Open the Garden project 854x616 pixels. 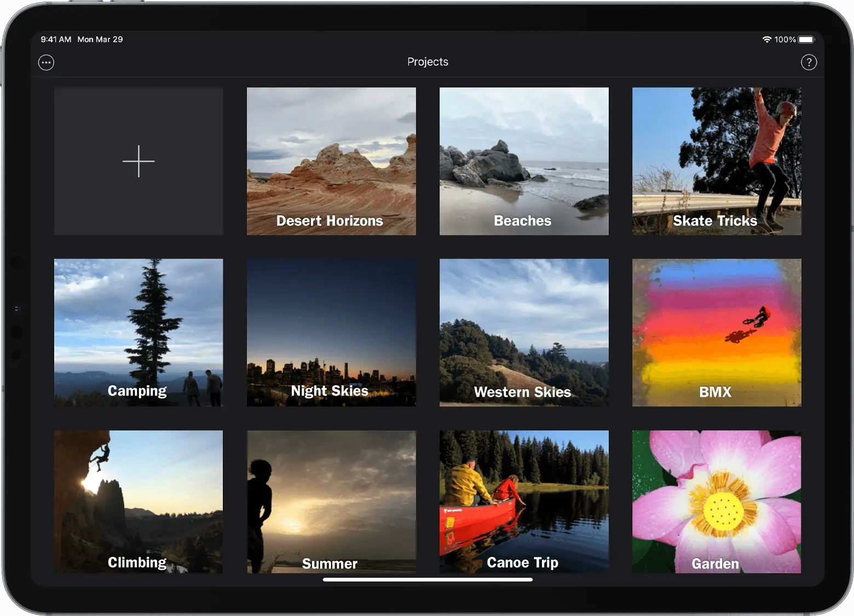[x=716, y=502]
